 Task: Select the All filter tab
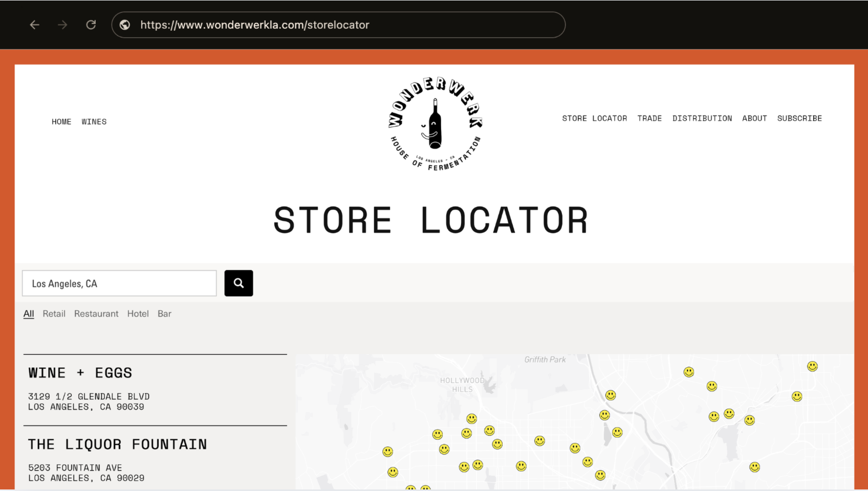click(x=29, y=314)
